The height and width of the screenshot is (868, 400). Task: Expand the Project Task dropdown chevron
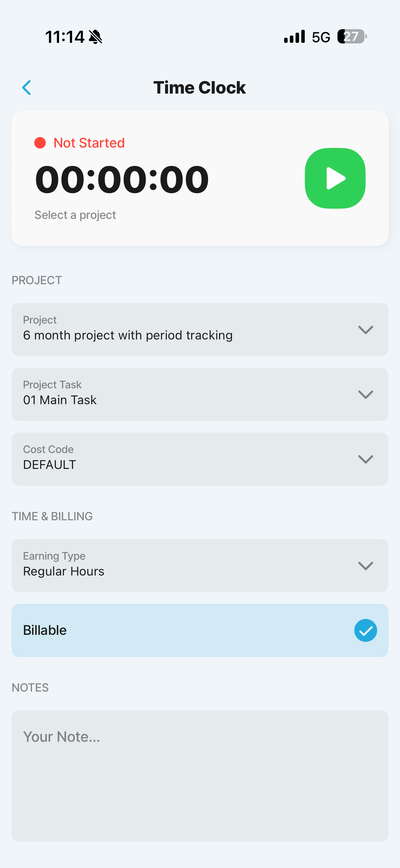pyautogui.click(x=365, y=394)
